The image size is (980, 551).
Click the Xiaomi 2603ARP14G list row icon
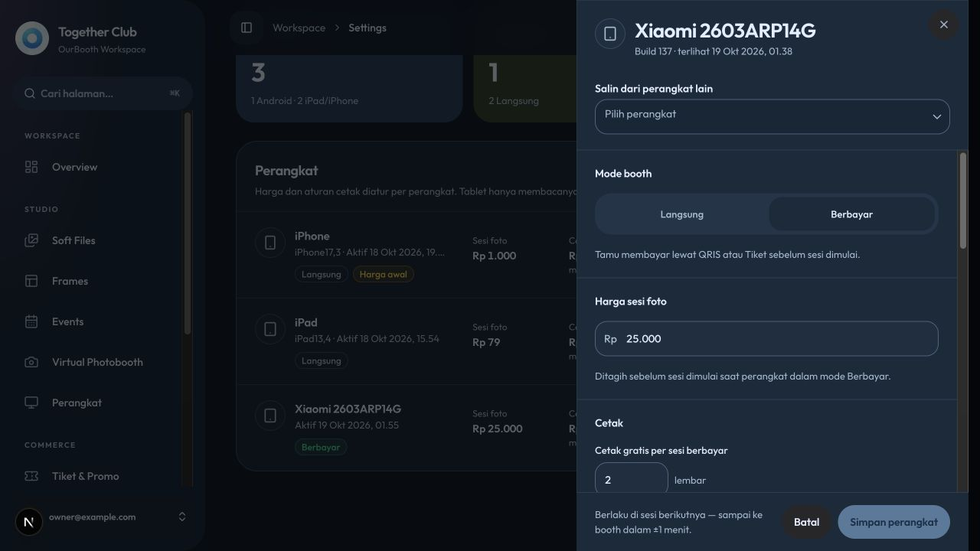pyautogui.click(x=270, y=416)
